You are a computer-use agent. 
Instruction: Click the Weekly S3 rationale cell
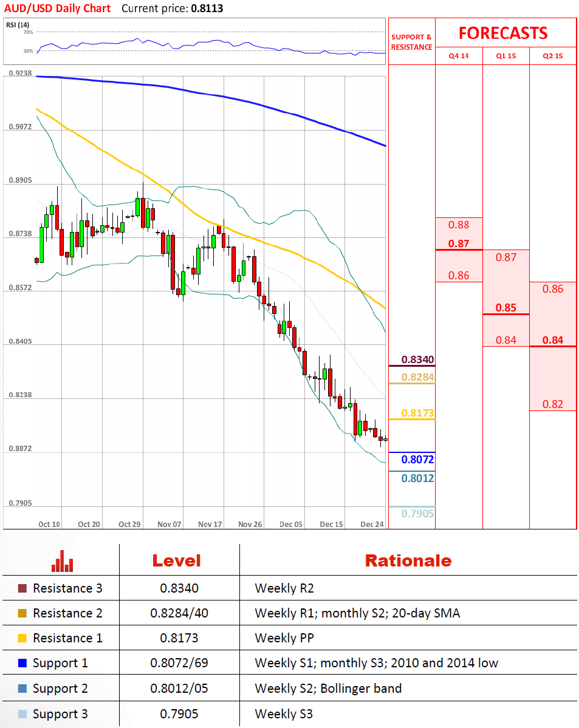(284, 713)
